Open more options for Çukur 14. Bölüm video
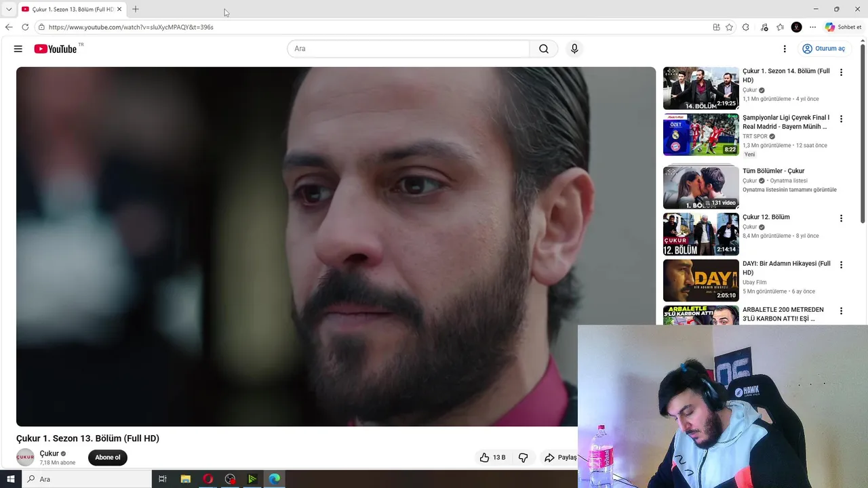868x488 pixels. (x=841, y=73)
